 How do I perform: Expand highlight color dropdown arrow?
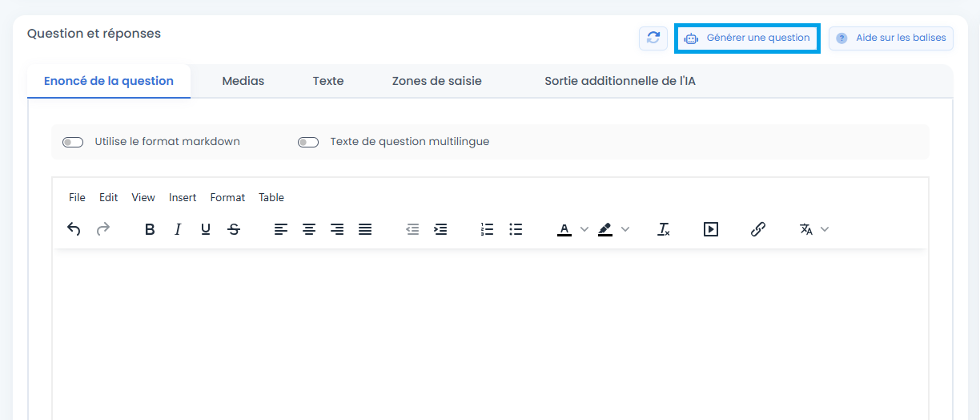625,229
